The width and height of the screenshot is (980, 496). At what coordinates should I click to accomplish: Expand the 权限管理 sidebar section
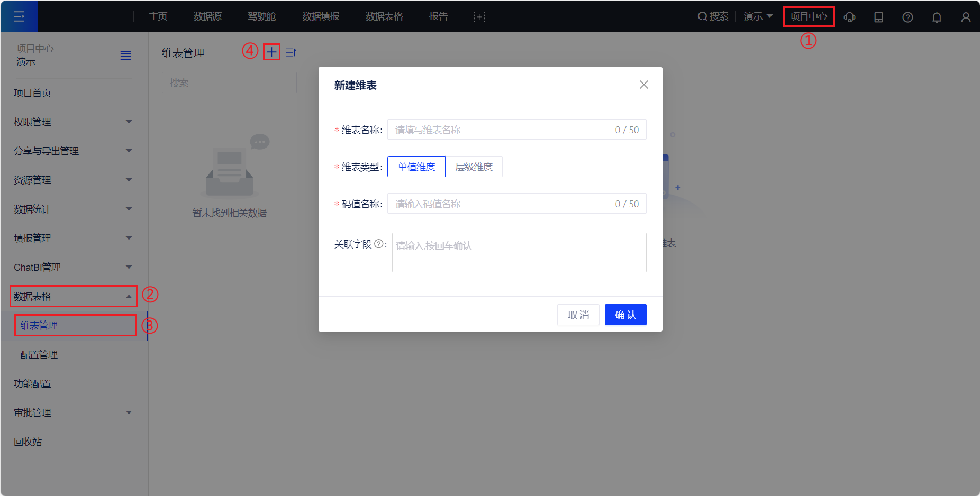tap(73, 122)
